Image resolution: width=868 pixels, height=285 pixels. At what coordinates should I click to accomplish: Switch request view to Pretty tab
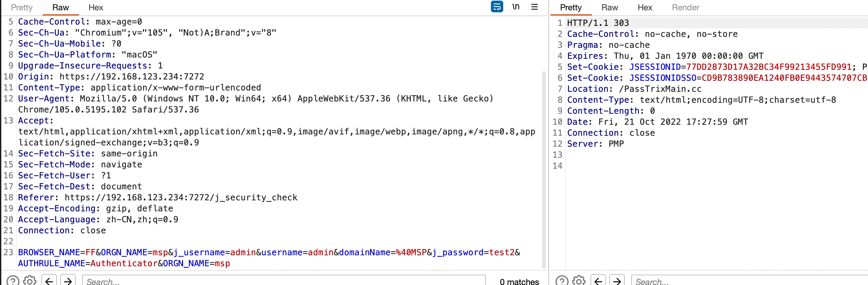click(x=22, y=7)
